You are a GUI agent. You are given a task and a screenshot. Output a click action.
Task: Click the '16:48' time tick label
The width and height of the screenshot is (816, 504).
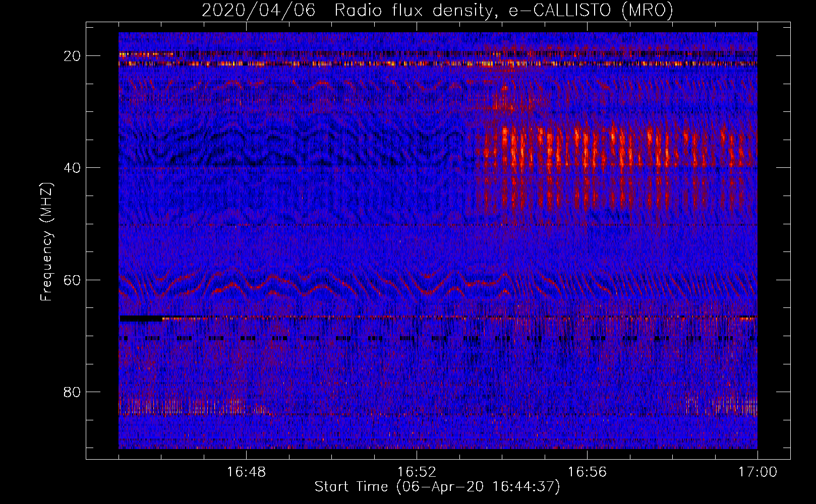click(246, 472)
